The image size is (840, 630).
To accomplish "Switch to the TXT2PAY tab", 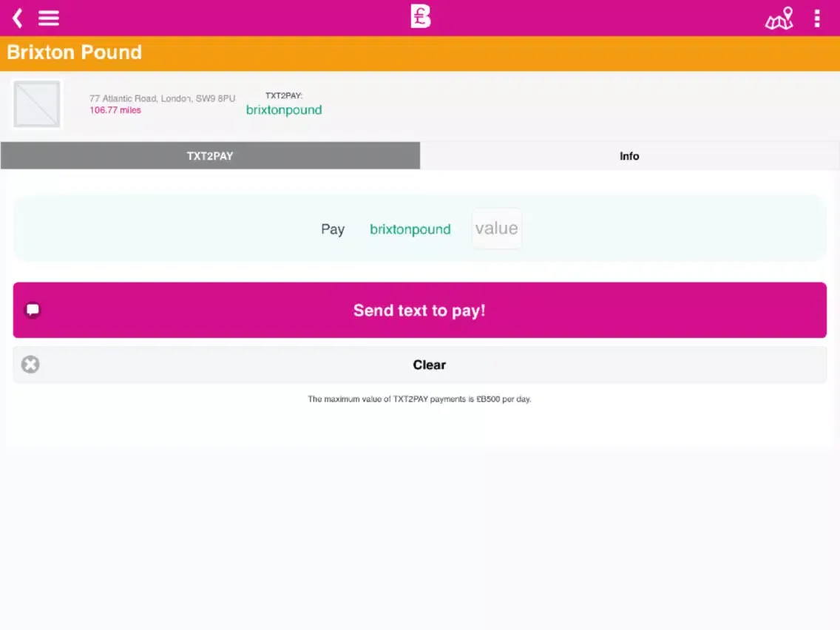I will pyautogui.click(x=210, y=156).
